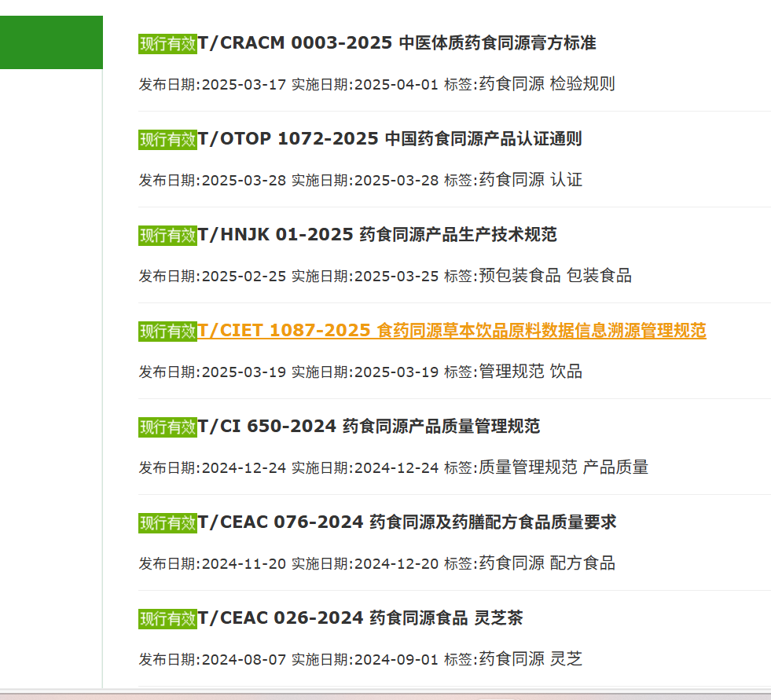Click 现行有效 badge beside T/CRACM 0003-2025
771x700 pixels.
click(167, 44)
